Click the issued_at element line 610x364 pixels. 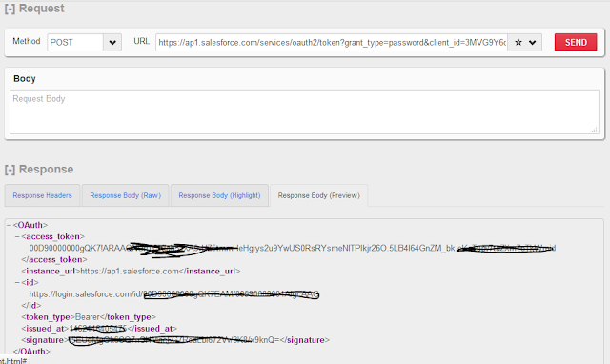[99, 329]
